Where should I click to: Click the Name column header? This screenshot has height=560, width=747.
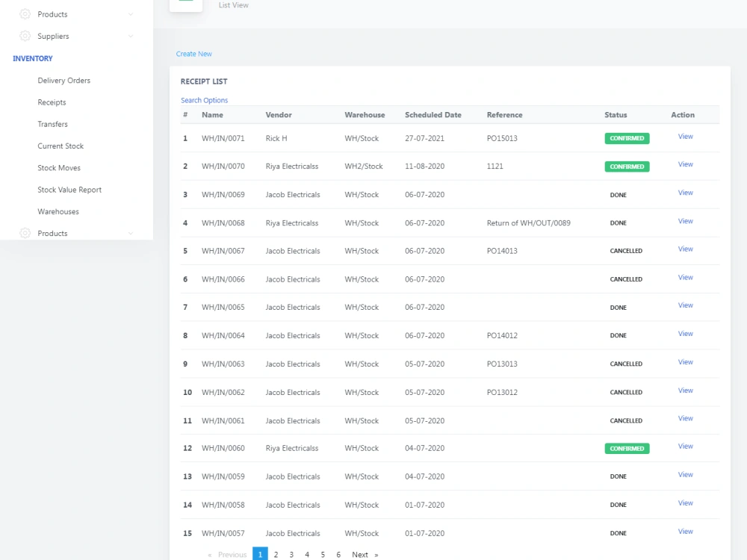click(212, 115)
